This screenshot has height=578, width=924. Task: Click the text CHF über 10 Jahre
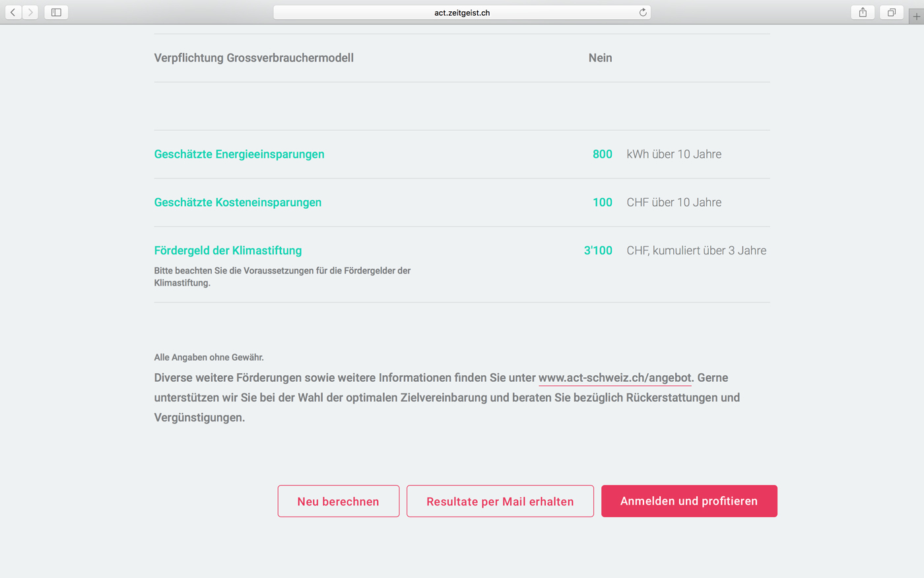pos(674,202)
